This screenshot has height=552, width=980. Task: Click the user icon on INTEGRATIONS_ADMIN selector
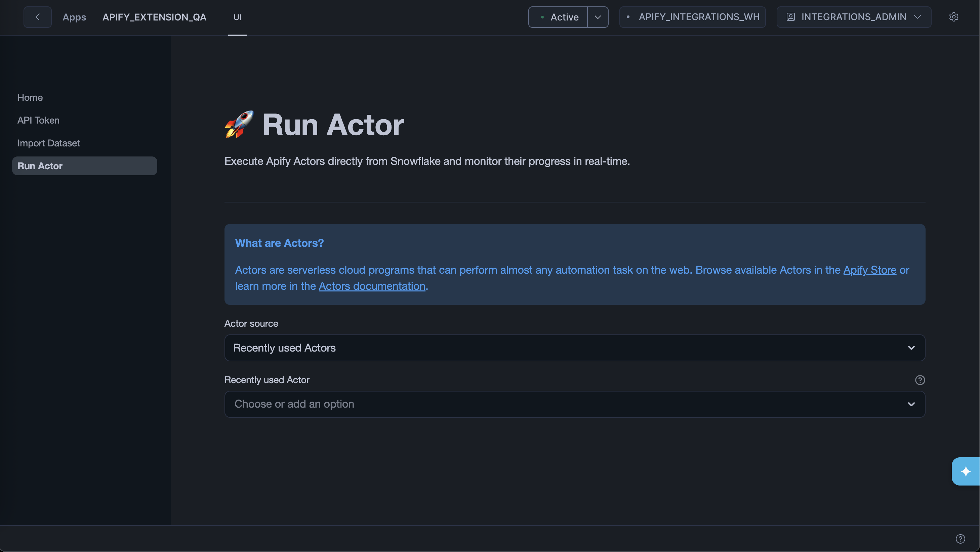[791, 17]
